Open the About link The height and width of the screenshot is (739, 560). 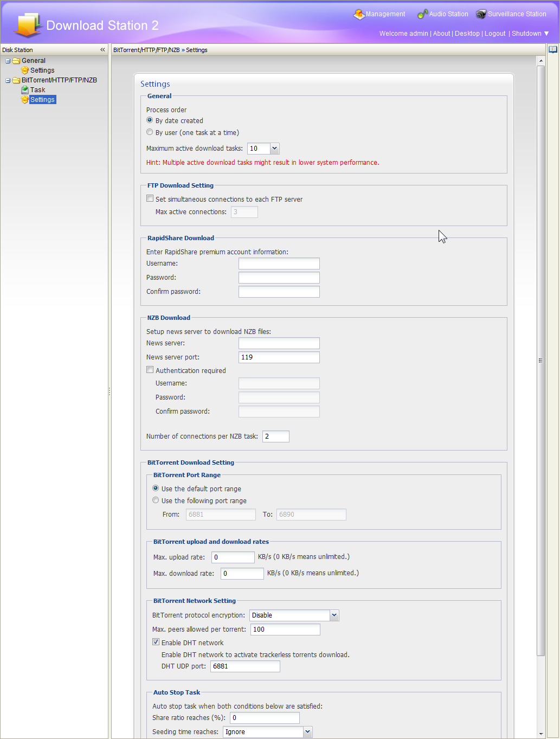[441, 34]
